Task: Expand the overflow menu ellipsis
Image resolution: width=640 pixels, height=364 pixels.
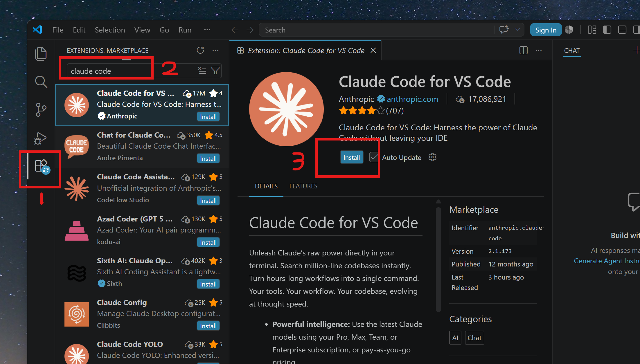Action: click(207, 30)
